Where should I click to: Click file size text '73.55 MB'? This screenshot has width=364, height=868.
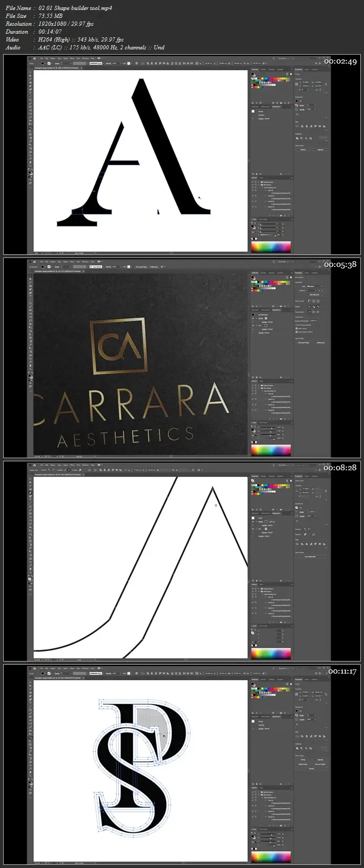(50, 16)
